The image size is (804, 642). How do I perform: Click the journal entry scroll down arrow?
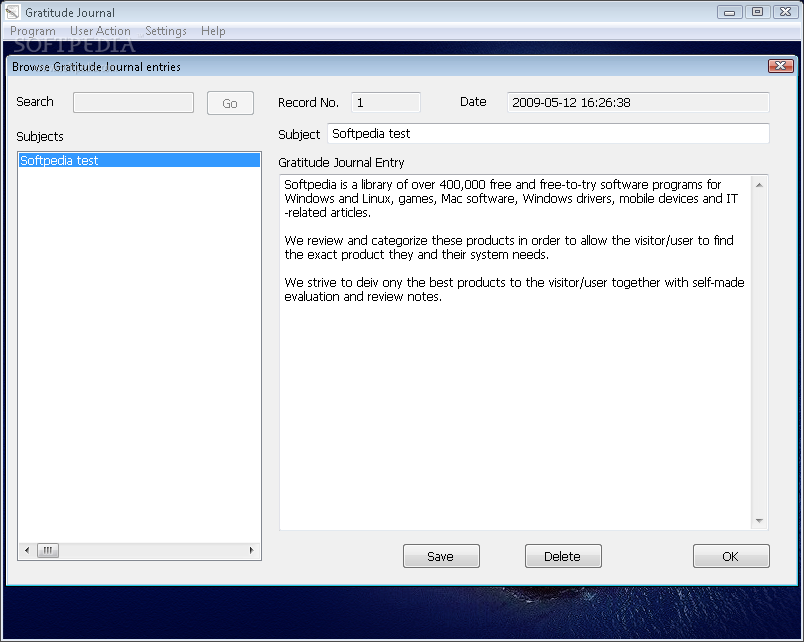click(759, 521)
